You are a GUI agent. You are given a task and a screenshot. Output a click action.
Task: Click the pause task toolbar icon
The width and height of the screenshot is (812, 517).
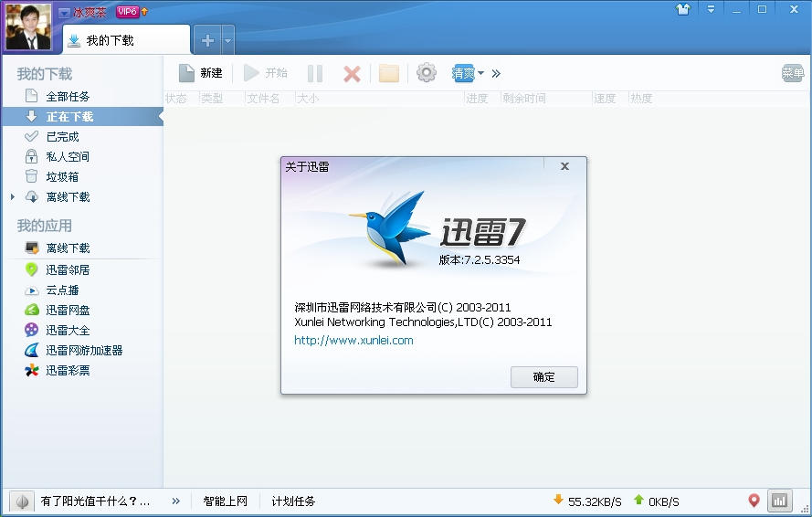[x=315, y=74]
